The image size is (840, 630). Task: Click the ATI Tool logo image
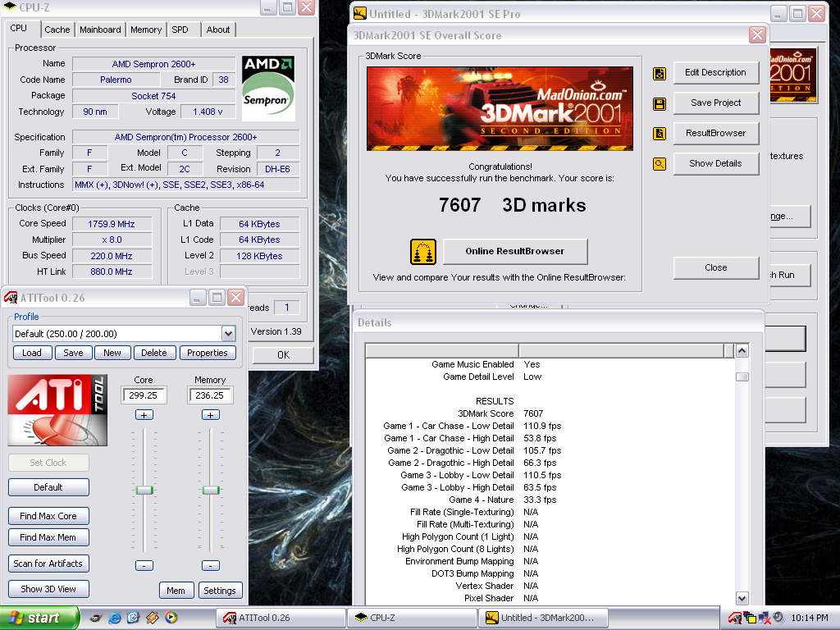58,410
